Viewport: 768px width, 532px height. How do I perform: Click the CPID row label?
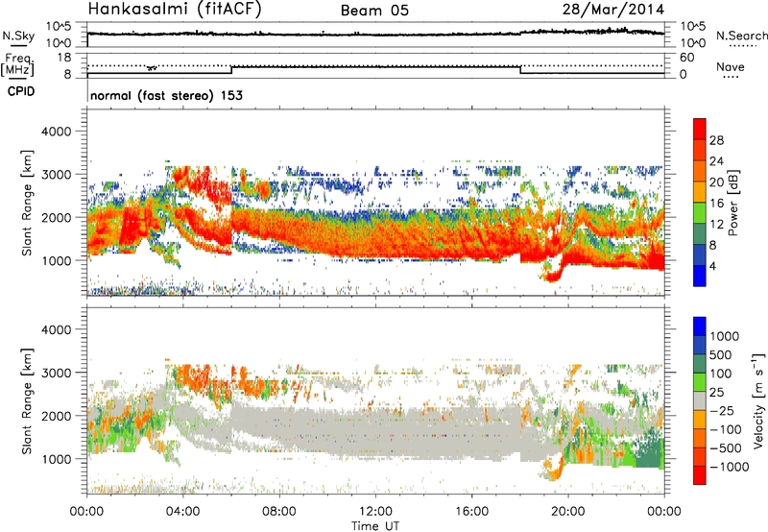click(21, 91)
